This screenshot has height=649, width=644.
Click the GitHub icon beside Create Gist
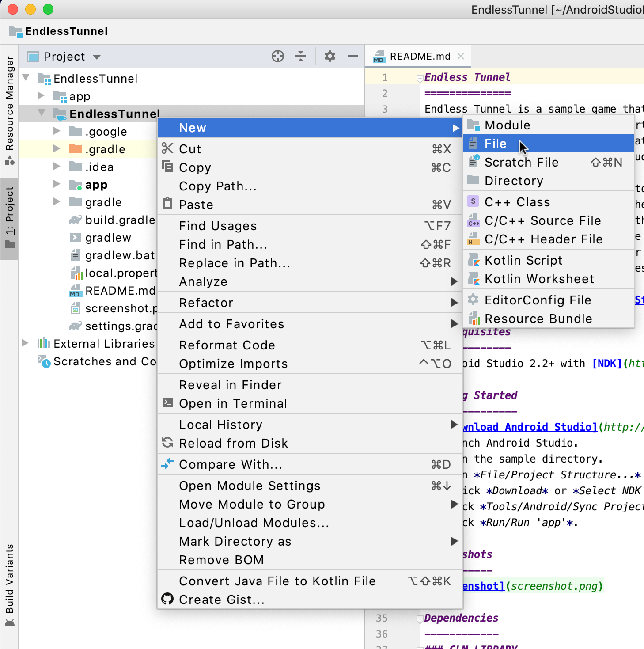pyautogui.click(x=167, y=599)
